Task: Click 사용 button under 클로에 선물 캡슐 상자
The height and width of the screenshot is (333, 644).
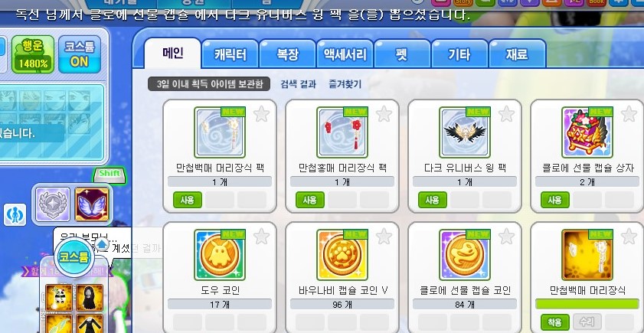Action: pyautogui.click(x=555, y=200)
